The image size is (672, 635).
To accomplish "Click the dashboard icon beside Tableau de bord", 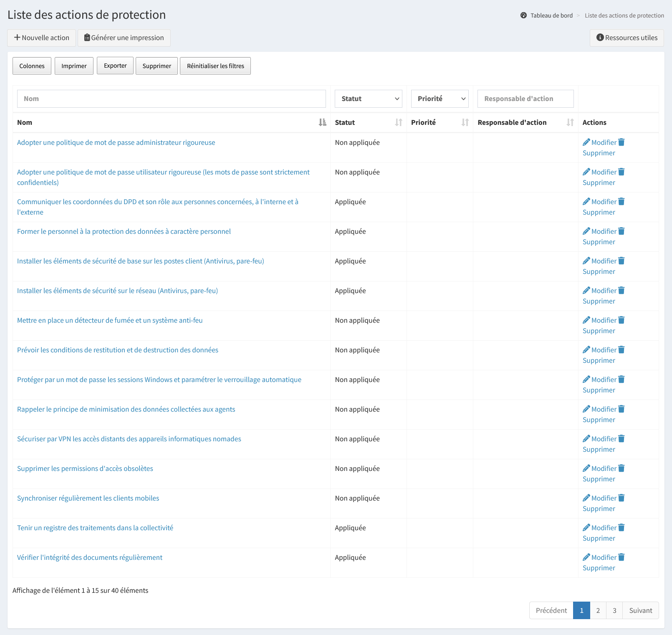I will point(523,15).
